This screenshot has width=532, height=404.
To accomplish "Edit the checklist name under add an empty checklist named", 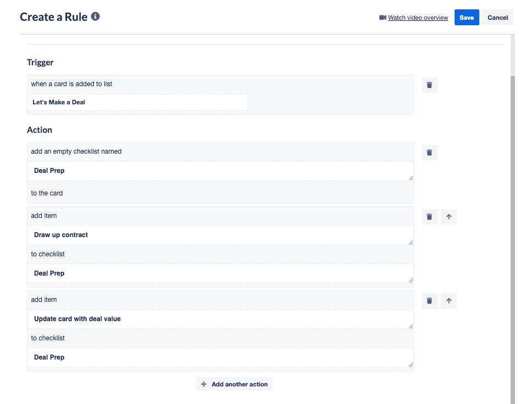I will (x=220, y=171).
